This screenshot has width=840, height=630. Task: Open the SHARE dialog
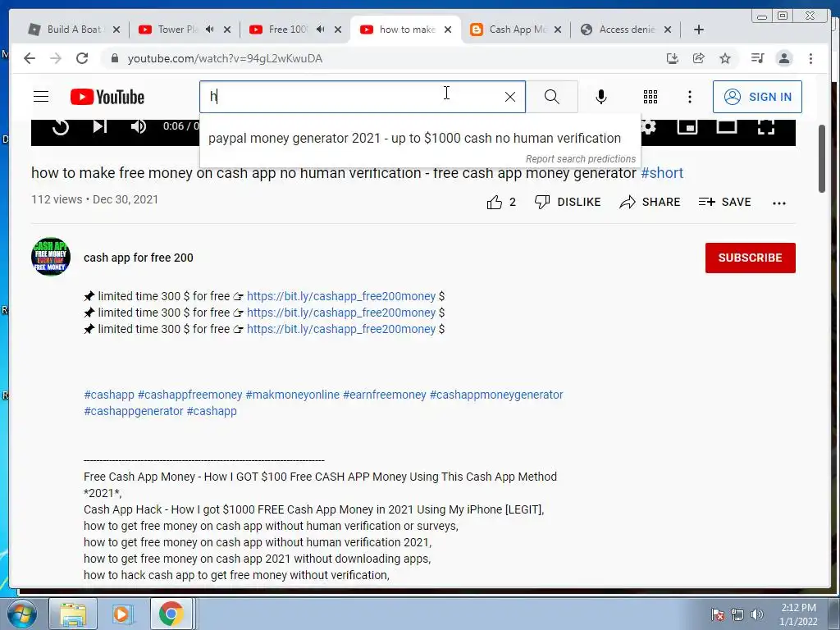650,202
